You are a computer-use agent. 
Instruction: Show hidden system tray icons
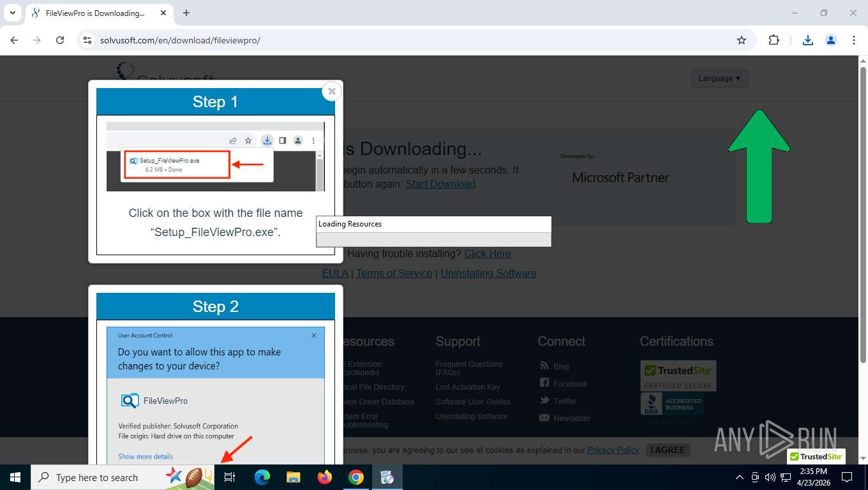tap(740, 477)
